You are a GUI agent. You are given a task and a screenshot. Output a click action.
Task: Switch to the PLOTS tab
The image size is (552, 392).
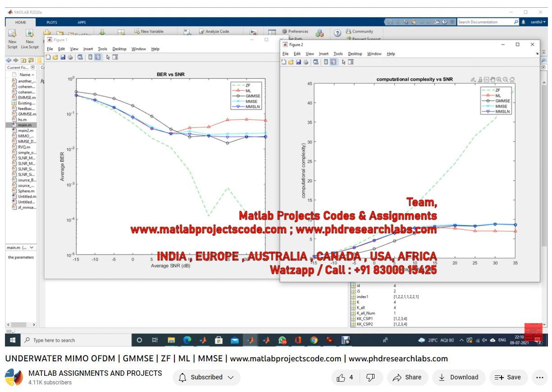[52, 22]
